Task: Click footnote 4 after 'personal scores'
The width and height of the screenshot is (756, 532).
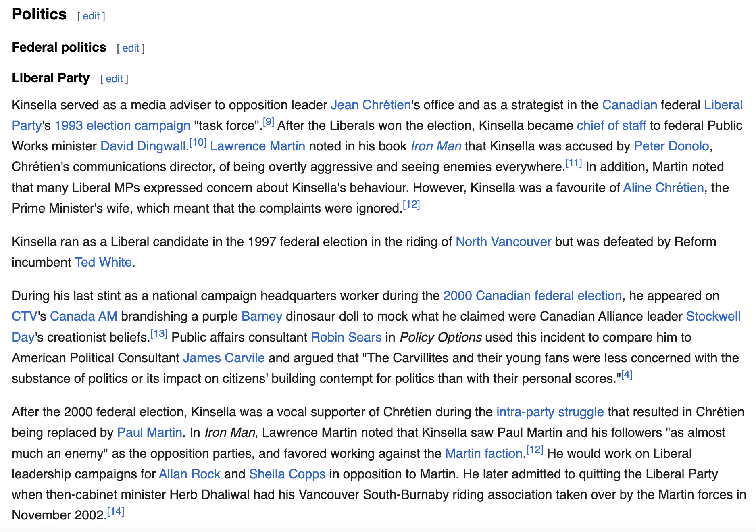Action: click(x=627, y=375)
